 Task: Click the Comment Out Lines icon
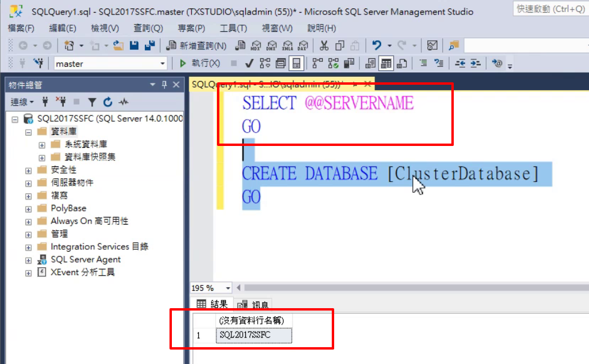423,63
